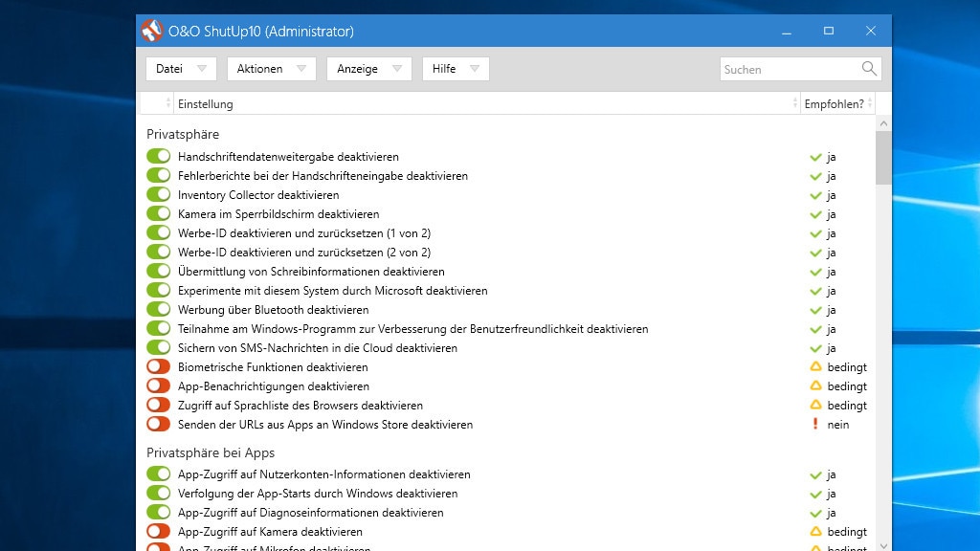Click green checkmark beside Inventory Collector deaktivieren
The image size is (980, 551).
click(815, 195)
